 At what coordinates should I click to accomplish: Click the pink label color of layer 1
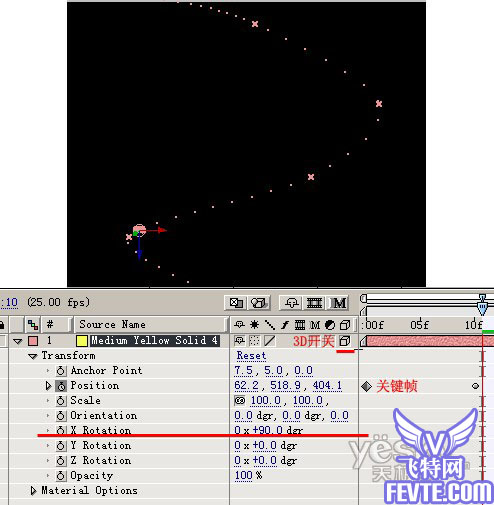(33, 341)
